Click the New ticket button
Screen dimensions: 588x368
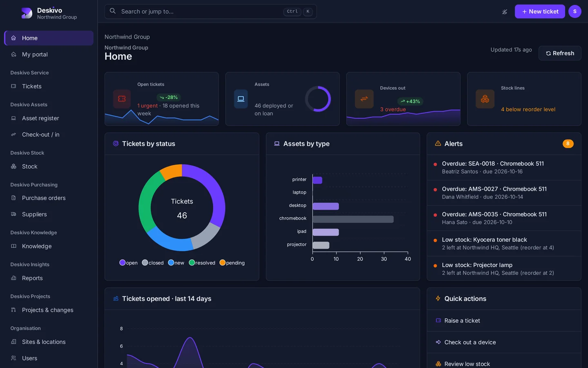(540, 11)
